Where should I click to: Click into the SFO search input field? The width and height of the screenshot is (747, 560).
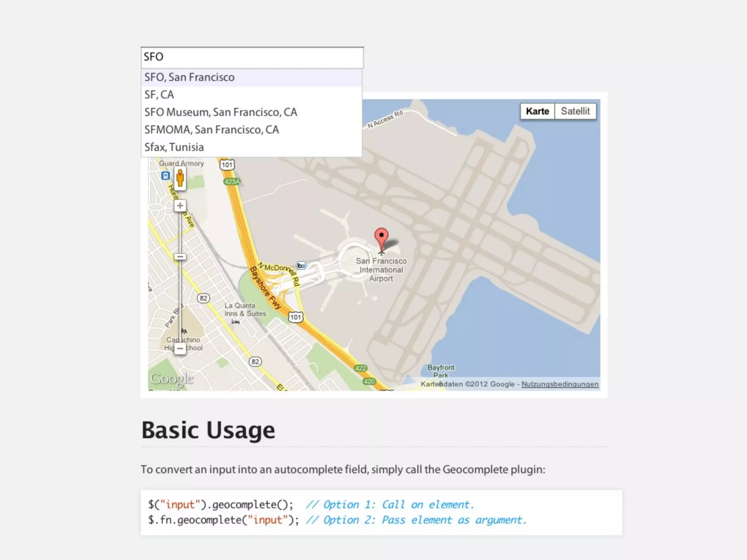pos(252,57)
